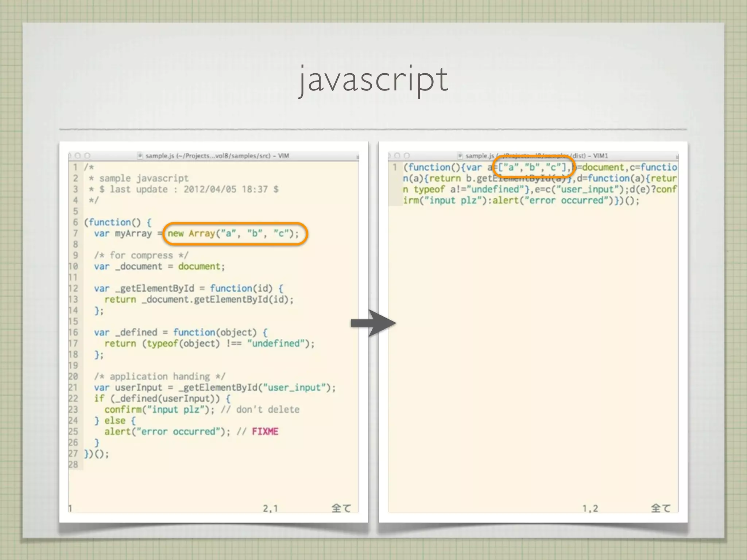Click 'irm("input plz"):alert("error occurred")})();' line
This screenshot has height=560, width=747.
click(x=521, y=201)
